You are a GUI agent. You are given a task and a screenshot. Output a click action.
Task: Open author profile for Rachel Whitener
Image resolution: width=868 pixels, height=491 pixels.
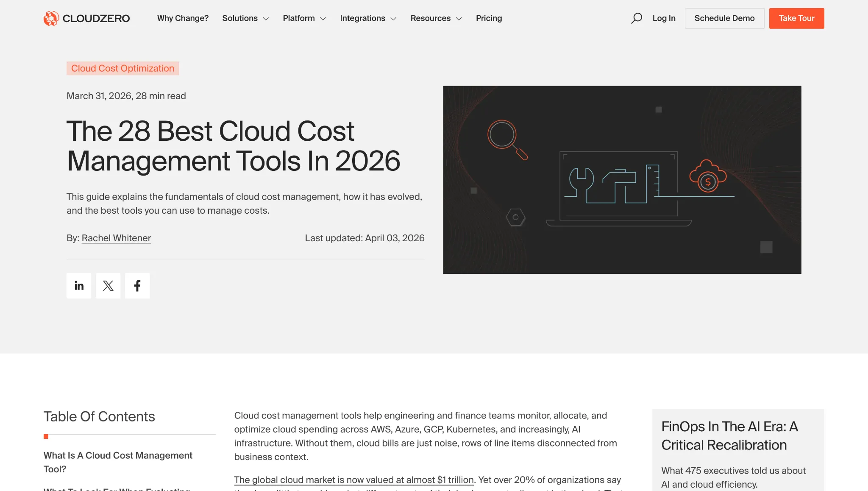coord(116,238)
